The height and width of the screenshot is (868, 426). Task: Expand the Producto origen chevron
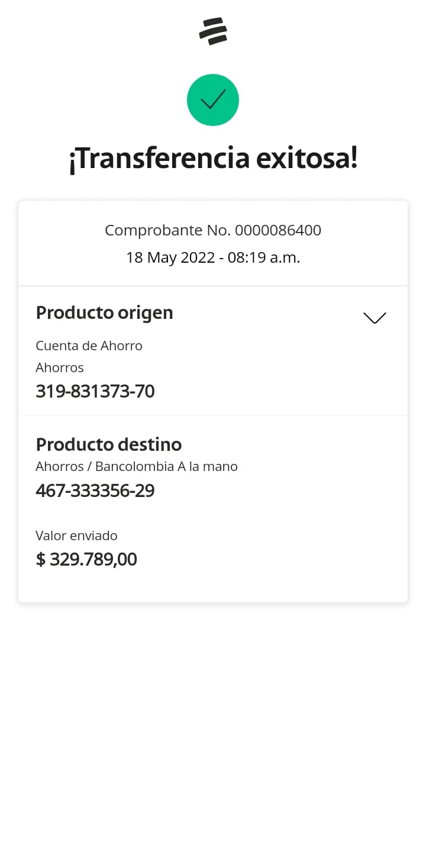(375, 318)
